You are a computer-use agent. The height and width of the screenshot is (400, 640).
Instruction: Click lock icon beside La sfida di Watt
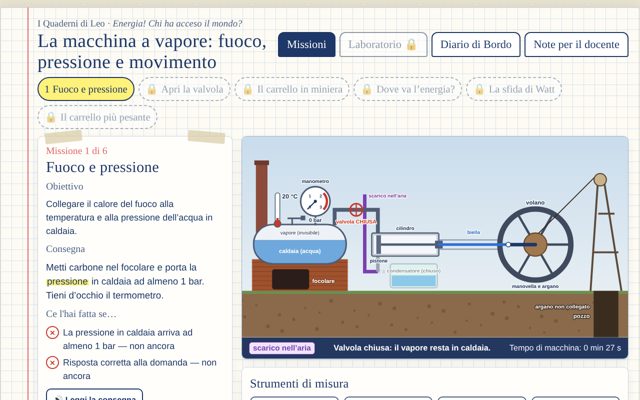point(479,89)
